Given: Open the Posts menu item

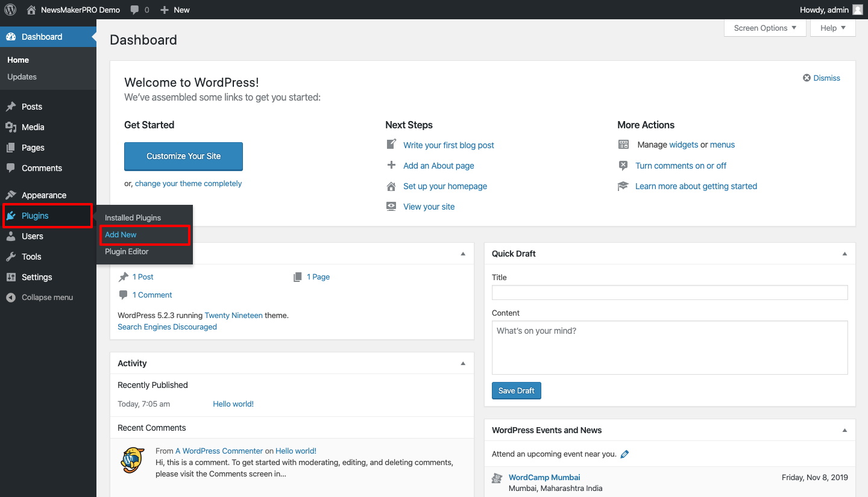Looking at the screenshot, I should (x=48, y=107).
